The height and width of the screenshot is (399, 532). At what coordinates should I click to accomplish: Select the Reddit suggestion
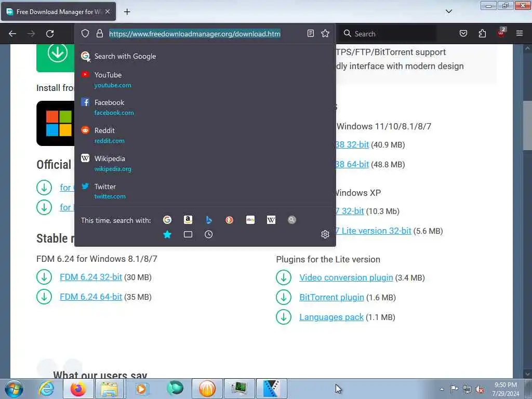pos(205,136)
